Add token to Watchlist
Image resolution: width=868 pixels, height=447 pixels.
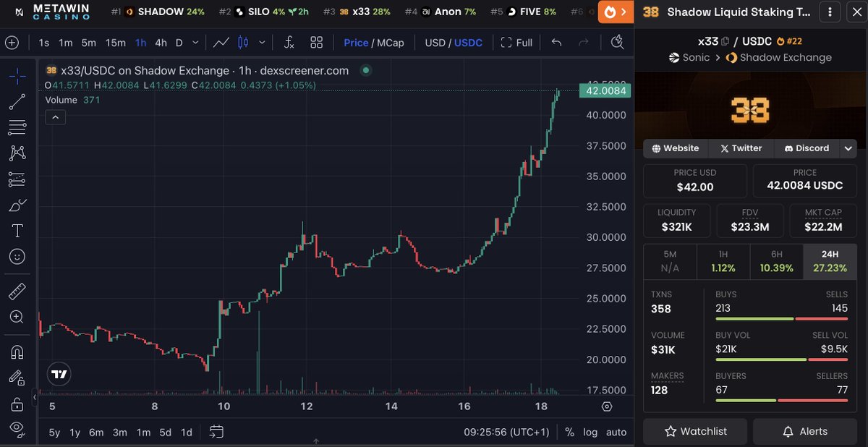pyautogui.click(x=695, y=431)
